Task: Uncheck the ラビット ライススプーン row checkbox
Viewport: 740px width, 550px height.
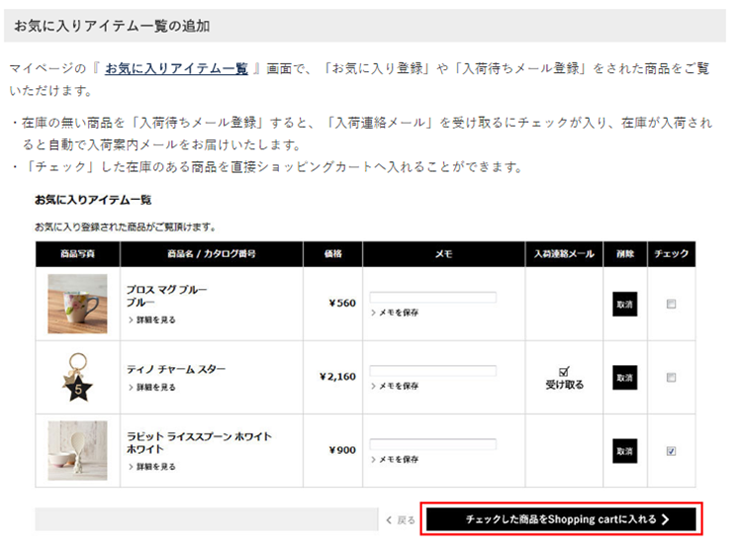Action: (x=671, y=451)
